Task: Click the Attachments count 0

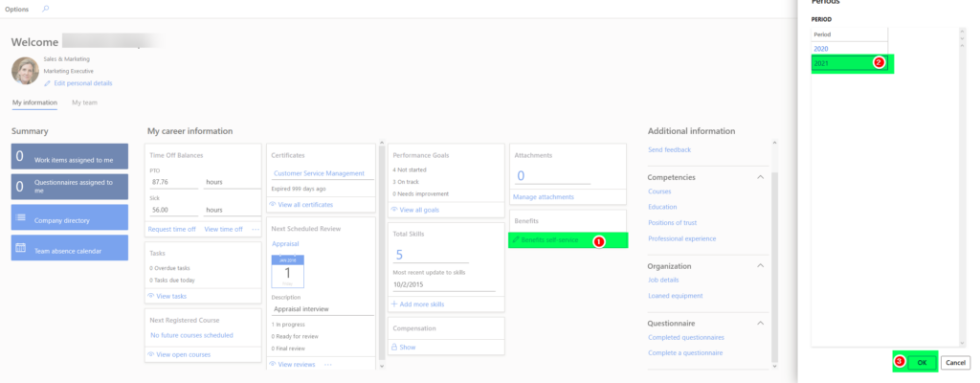Action: click(552, 176)
